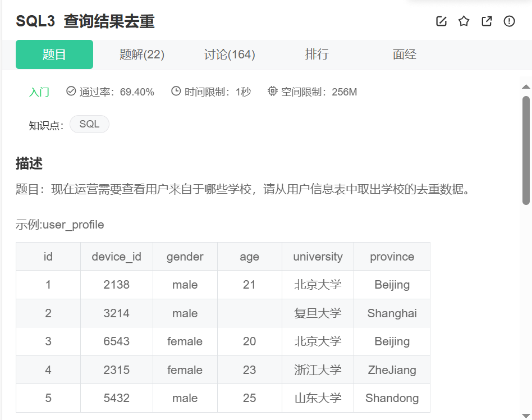
Task: Click device_id cell 3214
Action: tap(116, 313)
